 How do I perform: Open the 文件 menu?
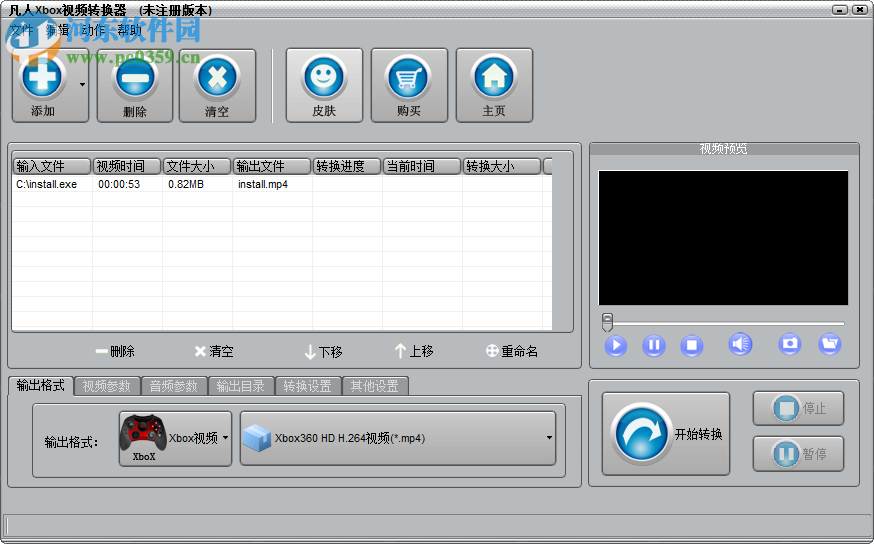[22, 30]
